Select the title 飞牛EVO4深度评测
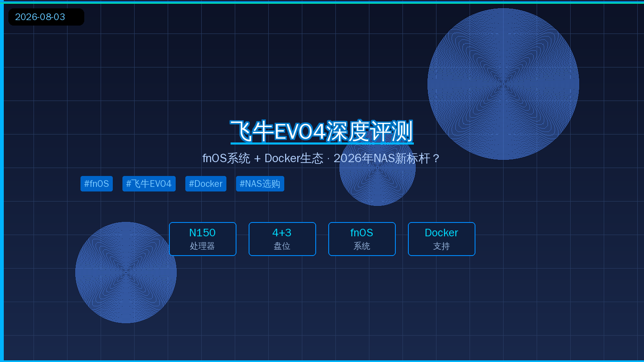644x362 pixels. pyautogui.click(x=322, y=132)
